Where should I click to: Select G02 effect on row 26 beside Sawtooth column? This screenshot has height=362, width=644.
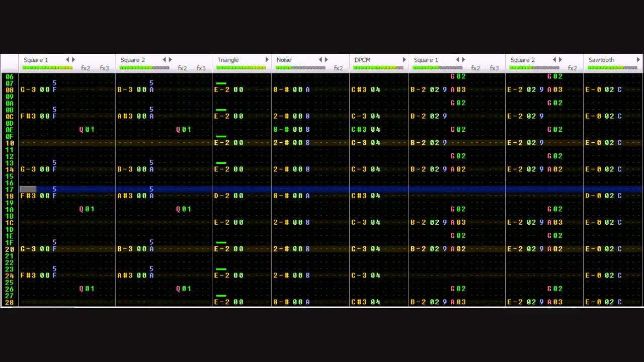coord(555,289)
